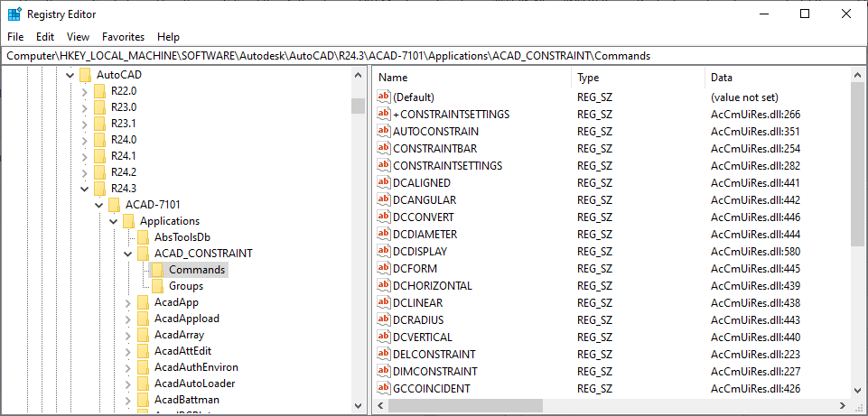Click the folder icon of the Groups key

tap(158, 286)
